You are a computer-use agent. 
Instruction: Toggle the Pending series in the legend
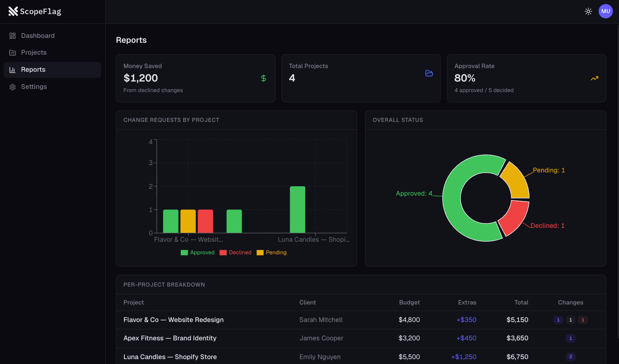(x=260, y=252)
